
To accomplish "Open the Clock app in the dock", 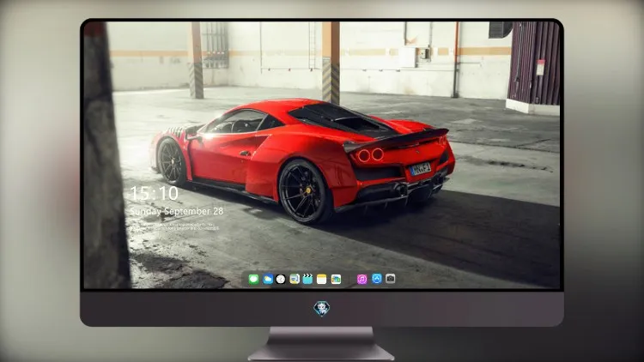I will tap(281, 279).
